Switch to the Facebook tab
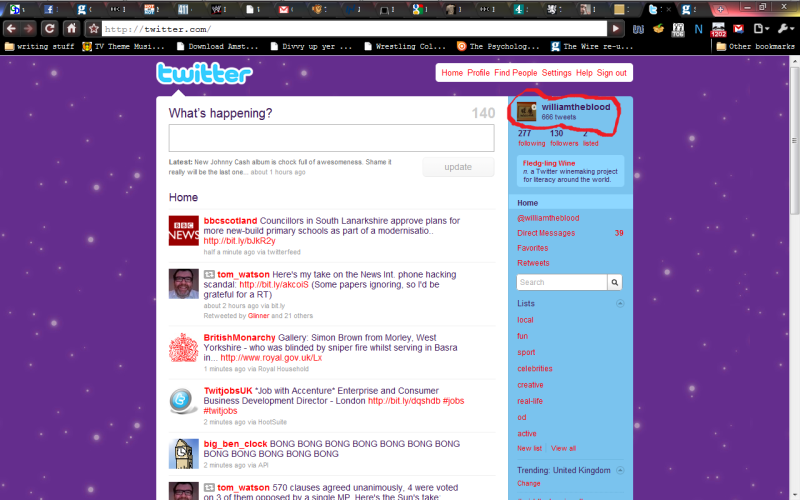 tap(52, 9)
